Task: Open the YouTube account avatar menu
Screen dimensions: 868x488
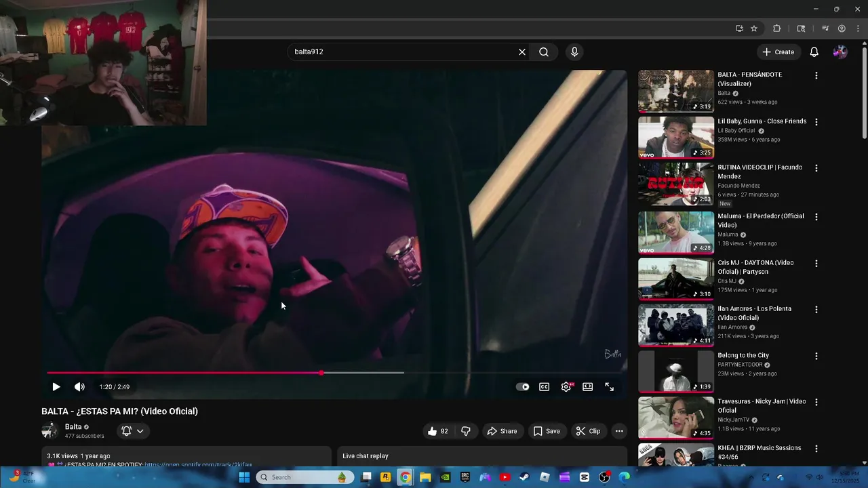Action: tap(840, 52)
